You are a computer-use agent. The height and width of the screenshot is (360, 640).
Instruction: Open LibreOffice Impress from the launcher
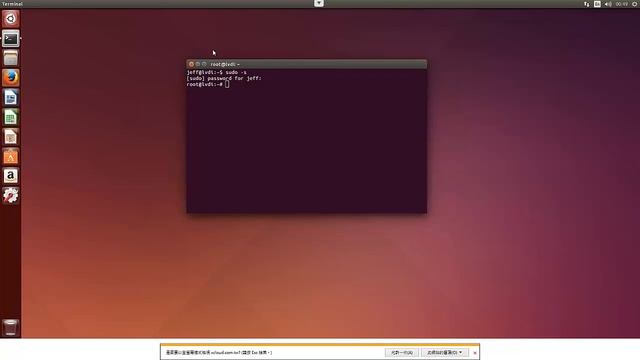[11, 137]
